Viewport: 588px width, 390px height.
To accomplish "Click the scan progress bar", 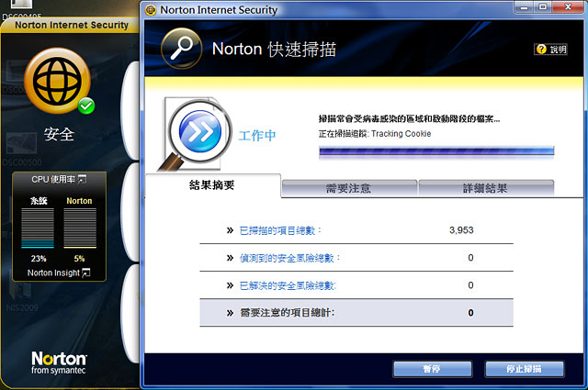I will tap(436, 151).
